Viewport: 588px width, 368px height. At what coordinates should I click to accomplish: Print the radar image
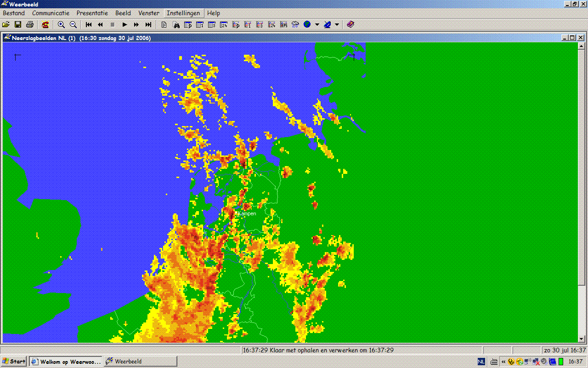point(30,24)
